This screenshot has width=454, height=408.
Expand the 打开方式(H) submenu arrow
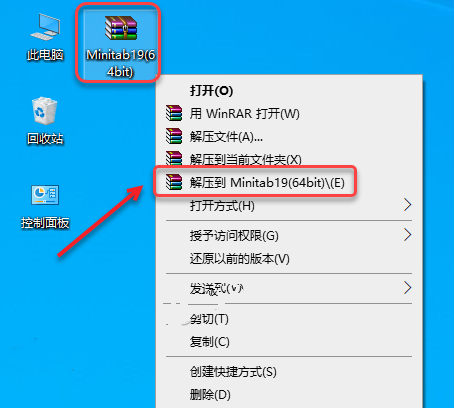point(407,205)
